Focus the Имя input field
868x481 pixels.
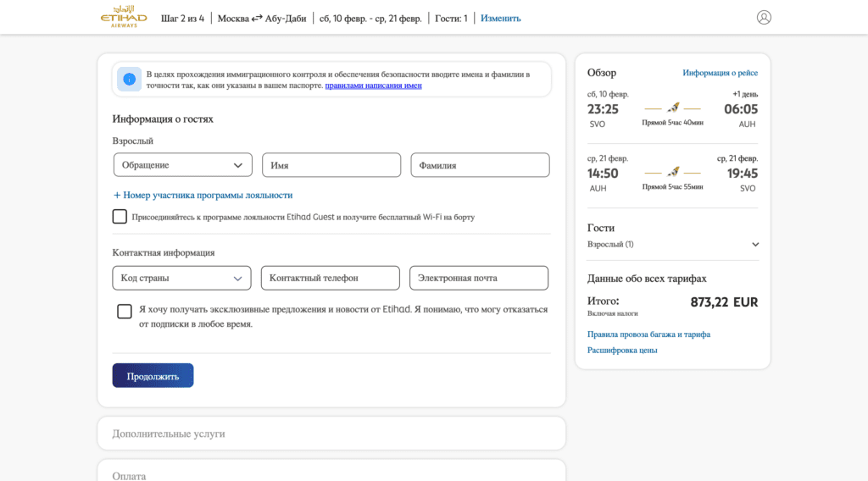[x=331, y=165]
